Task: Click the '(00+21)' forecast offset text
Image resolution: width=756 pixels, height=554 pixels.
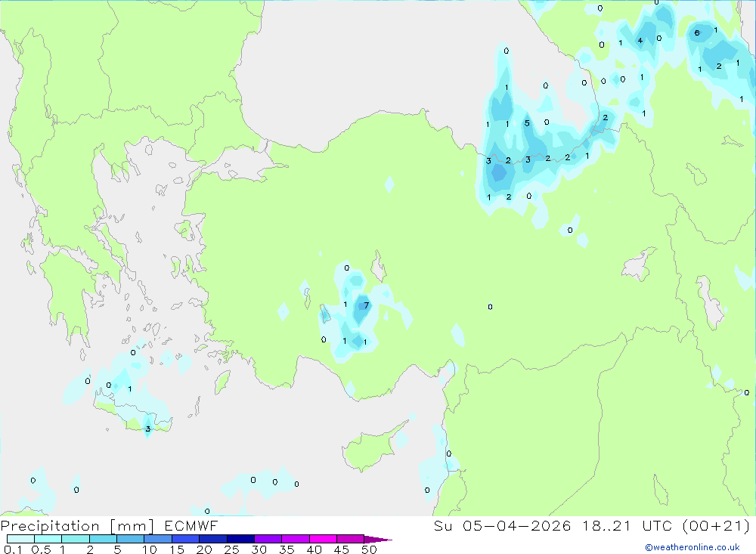Action: (x=716, y=525)
